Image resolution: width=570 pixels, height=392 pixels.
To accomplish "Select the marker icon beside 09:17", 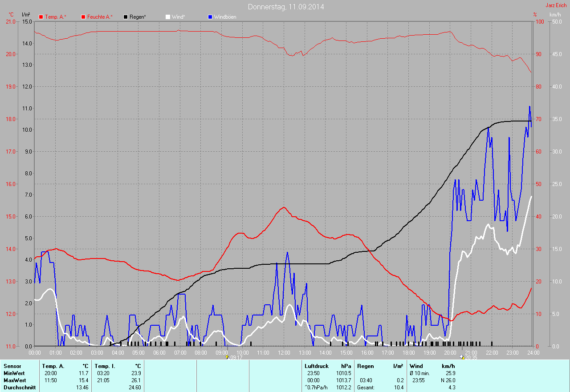I will [x=227, y=357].
